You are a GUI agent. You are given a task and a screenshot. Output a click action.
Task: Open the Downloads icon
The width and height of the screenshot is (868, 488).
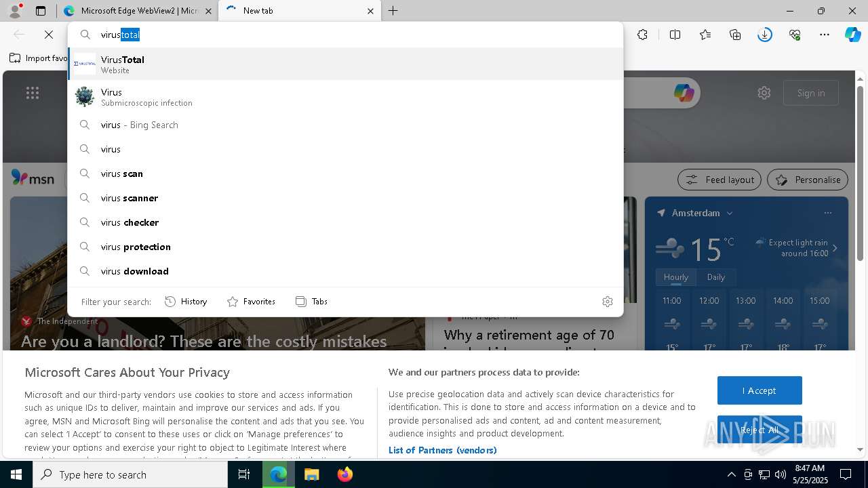point(765,35)
